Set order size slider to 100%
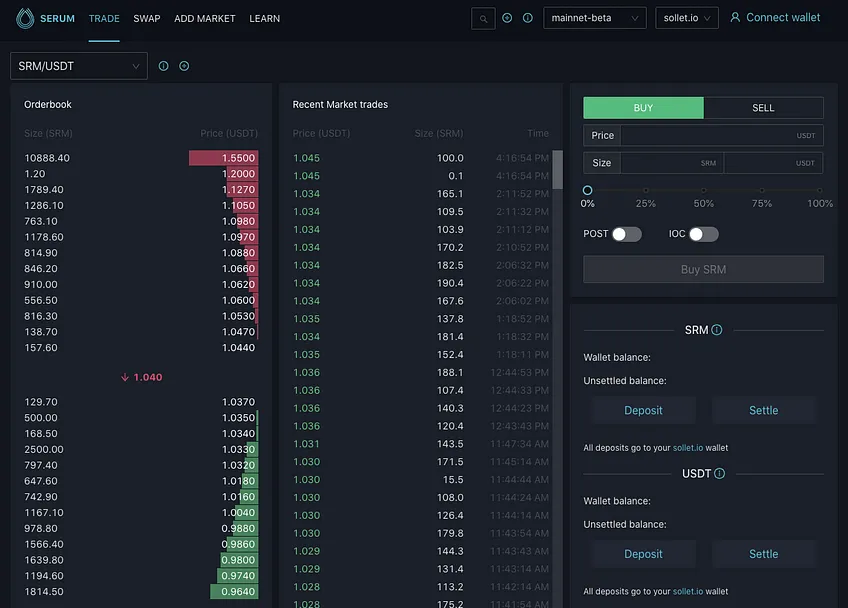This screenshot has height=608, width=848. click(x=820, y=190)
